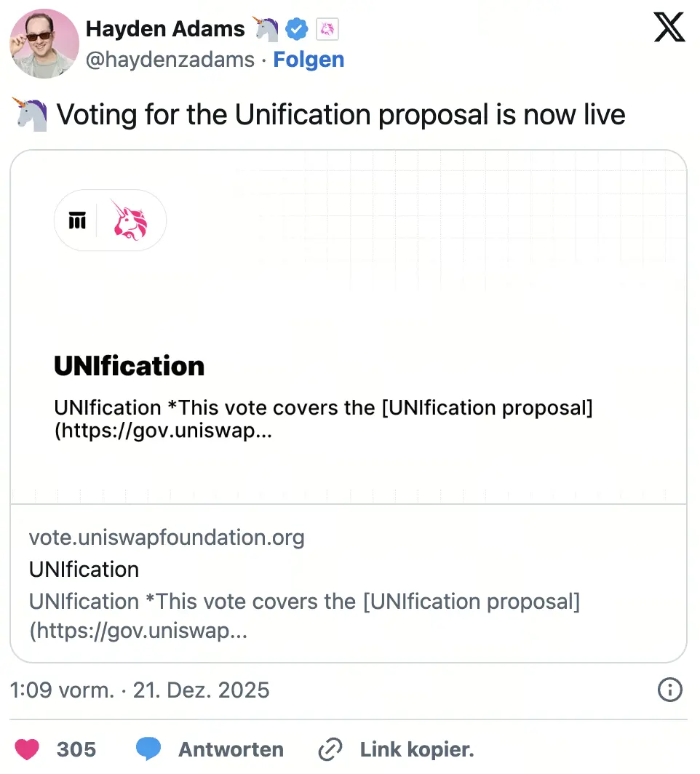Click the chain link copy icon
This screenshot has width=700, height=774.
(x=330, y=749)
